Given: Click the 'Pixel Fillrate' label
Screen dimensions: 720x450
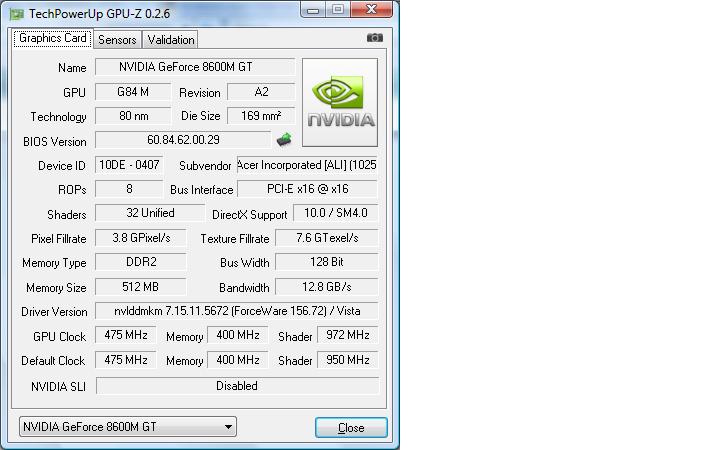Looking at the screenshot, I should coord(59,239).
